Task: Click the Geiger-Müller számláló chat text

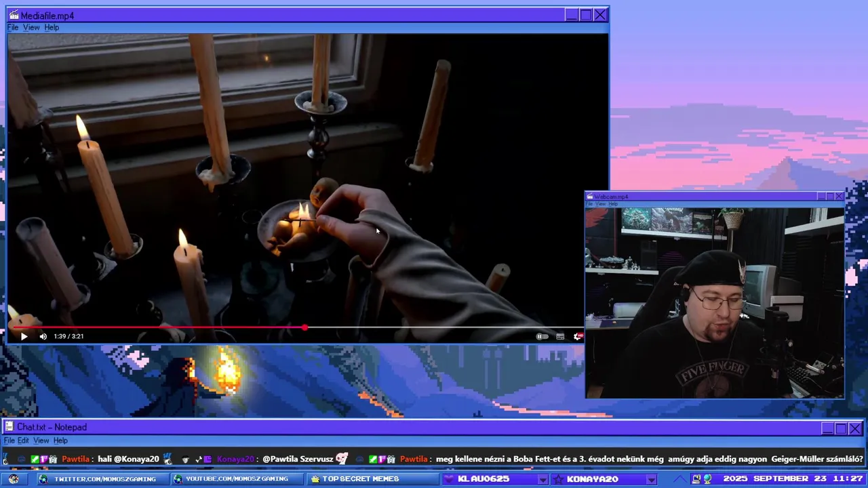Action: 817,459
